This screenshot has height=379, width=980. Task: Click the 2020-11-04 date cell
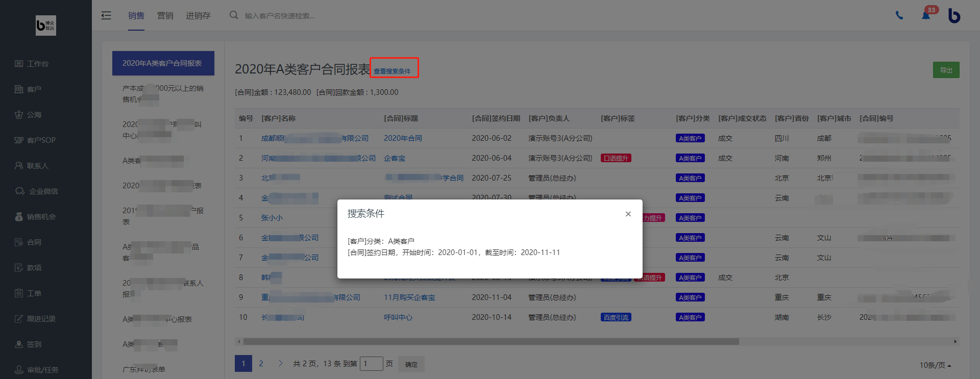(x=492, y=297)
